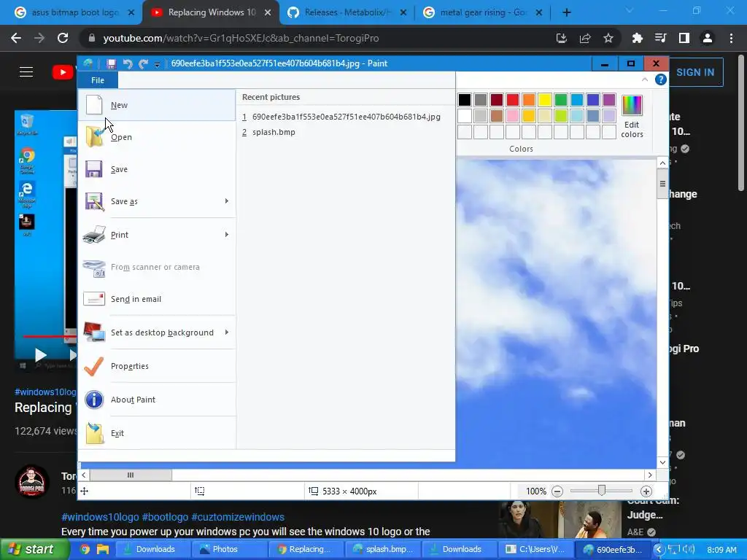Click the #windows10logo hashtag in description

click(x=100, y=517)
